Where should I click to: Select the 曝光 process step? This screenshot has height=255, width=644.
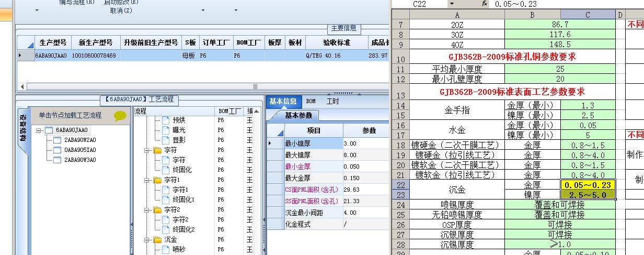[179, 130]
